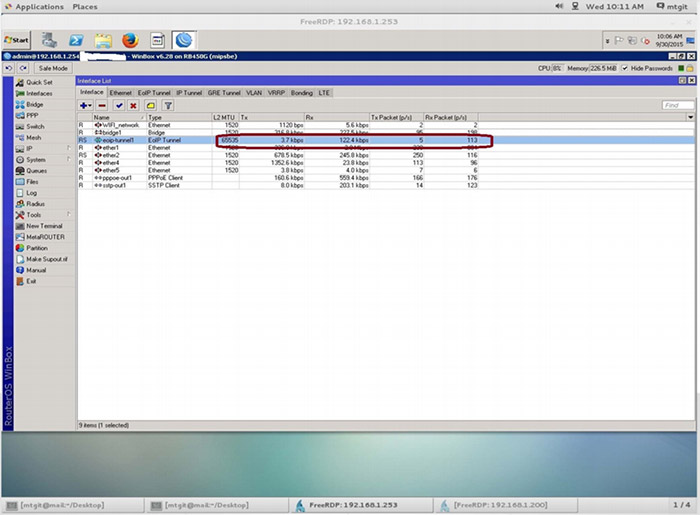Switch to the VRRP tab
700x515 pixels.
(276, 93)
